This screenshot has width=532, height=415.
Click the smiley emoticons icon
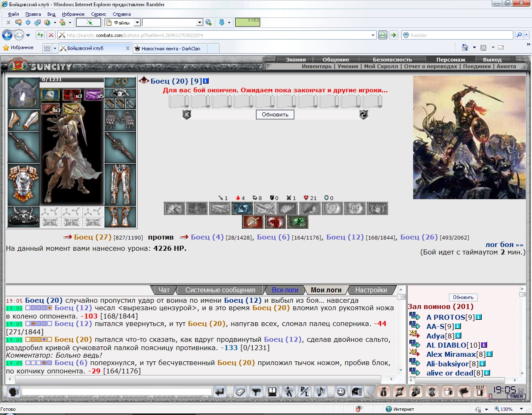pyautogui.click(x=341, y=392)
